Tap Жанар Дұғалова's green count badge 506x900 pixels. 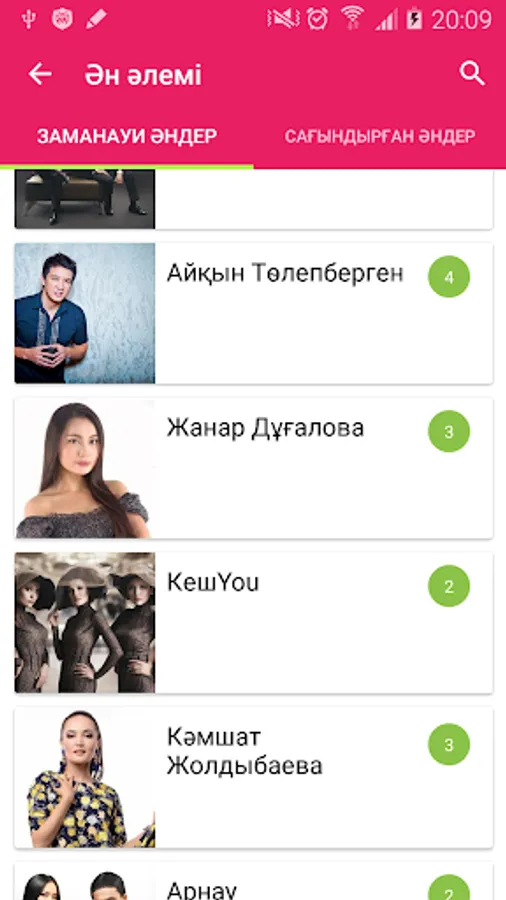pos(449,432)
